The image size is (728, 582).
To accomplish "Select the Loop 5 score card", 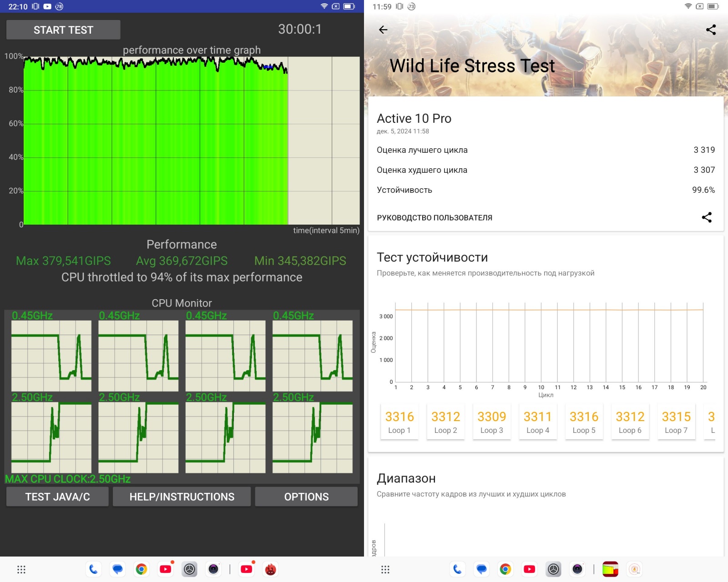I will pos(584,421).
